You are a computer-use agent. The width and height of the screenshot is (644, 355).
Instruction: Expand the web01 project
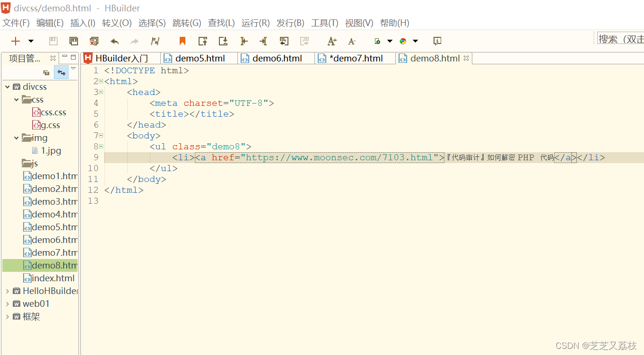[7, 304]
